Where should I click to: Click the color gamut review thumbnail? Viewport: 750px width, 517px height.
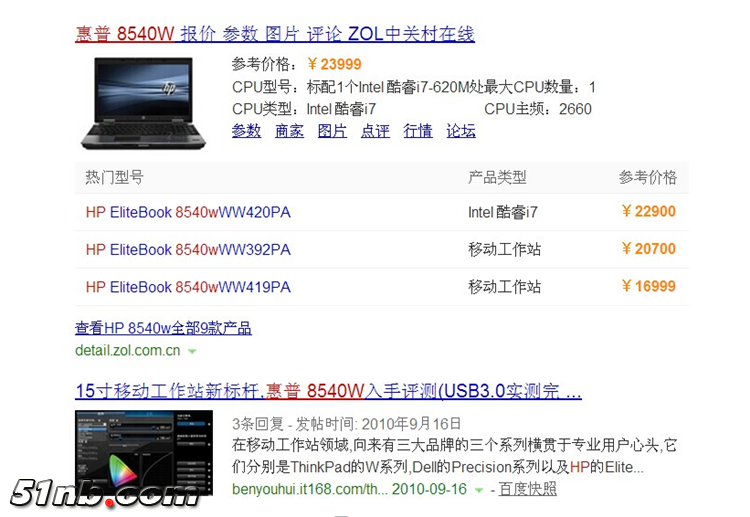coord(144,453)
